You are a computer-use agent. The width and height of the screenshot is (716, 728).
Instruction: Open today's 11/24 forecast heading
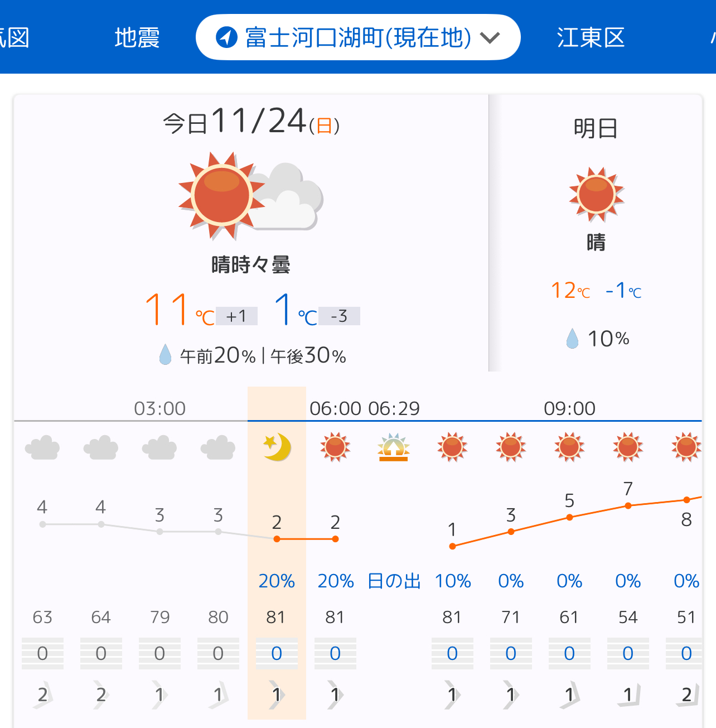251,122
